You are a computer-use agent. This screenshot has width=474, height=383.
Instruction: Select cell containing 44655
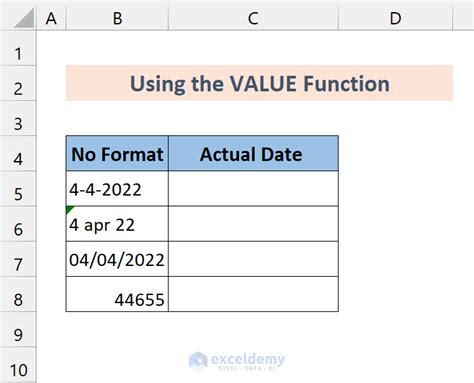pyautogui.click(x=117, y=294)
